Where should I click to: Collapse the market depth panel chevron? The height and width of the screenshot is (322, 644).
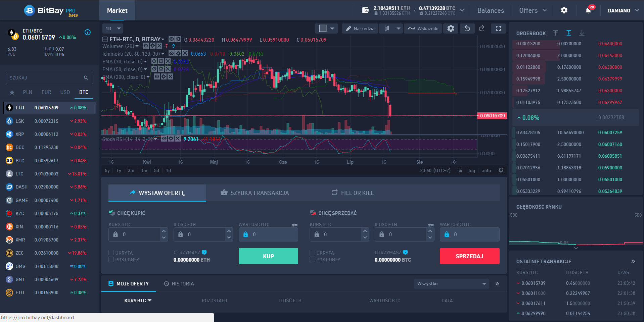(x=576, y=248)
